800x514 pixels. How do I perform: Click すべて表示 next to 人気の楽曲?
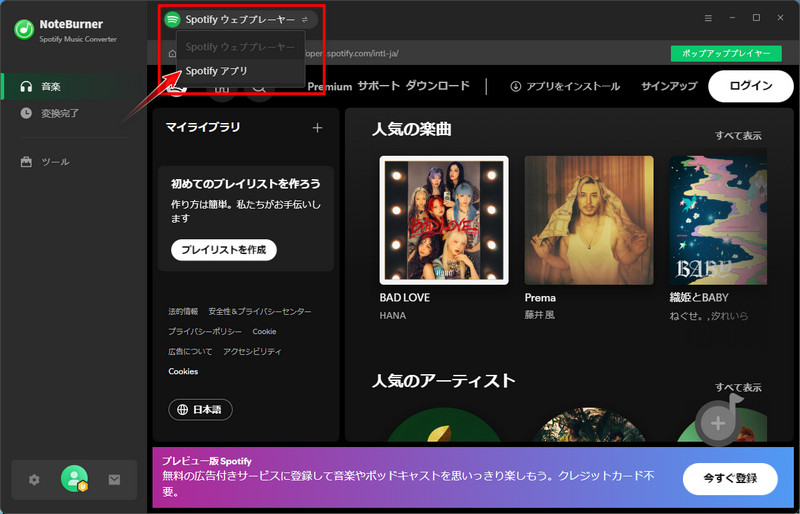(738, 135)
